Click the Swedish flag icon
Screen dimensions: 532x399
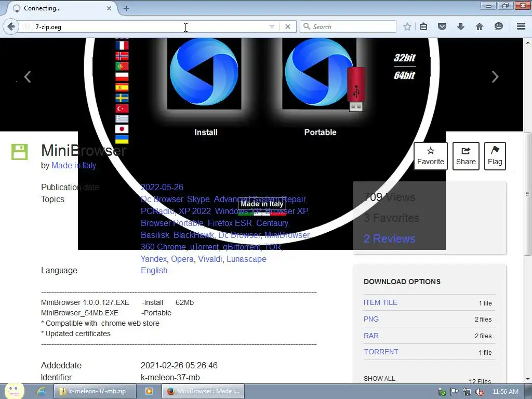[x=122, y=98]
